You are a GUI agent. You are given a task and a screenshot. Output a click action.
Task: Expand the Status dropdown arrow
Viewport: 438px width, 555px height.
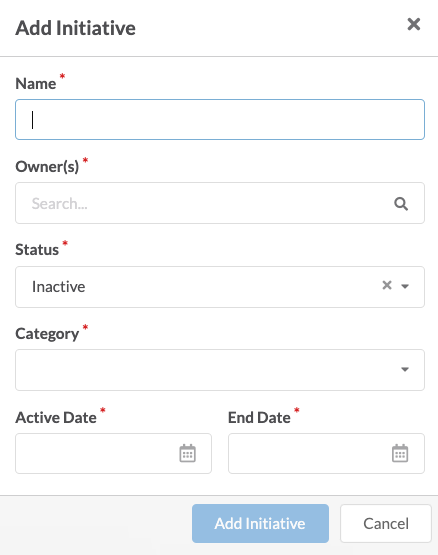pos(405,286)
